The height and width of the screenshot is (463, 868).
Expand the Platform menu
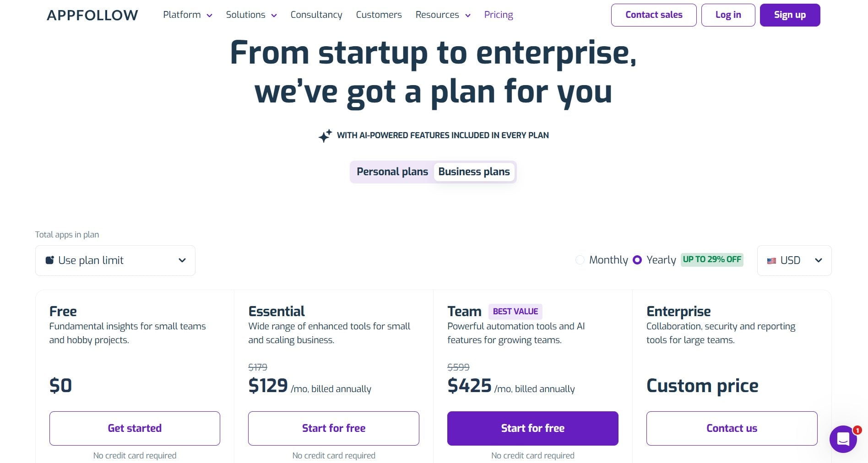pos(187,15)
